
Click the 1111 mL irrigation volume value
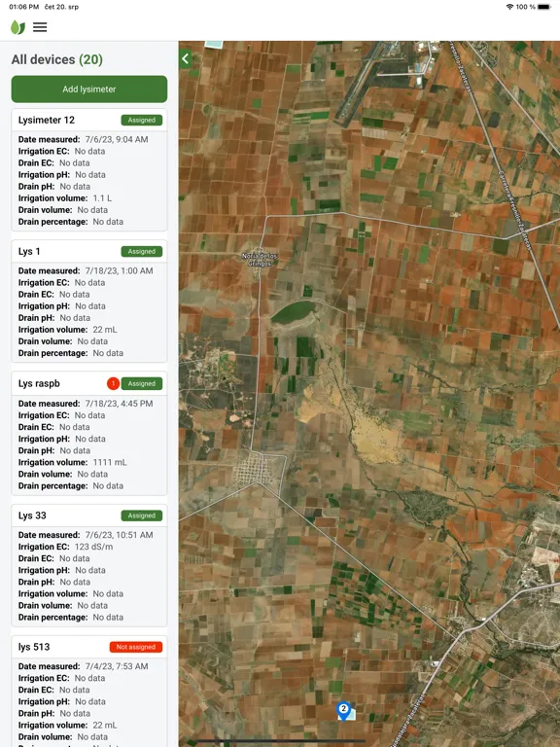[110, 462]
